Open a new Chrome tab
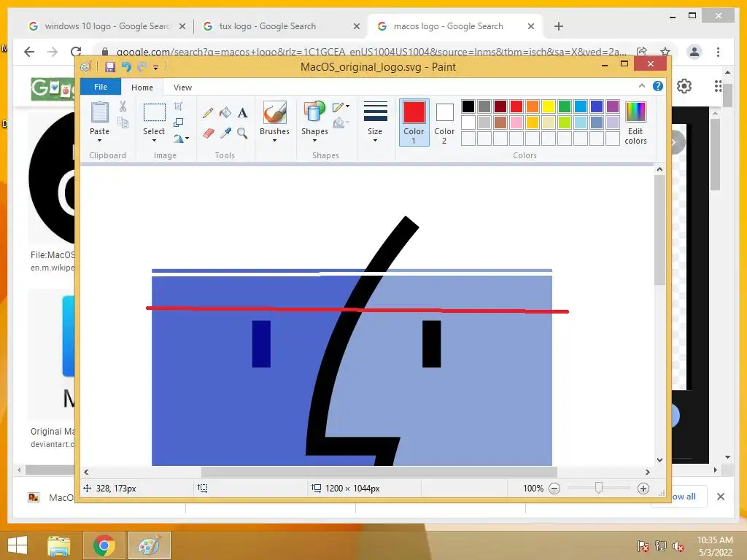Screen dimensions: 747x560 point(559,26)
